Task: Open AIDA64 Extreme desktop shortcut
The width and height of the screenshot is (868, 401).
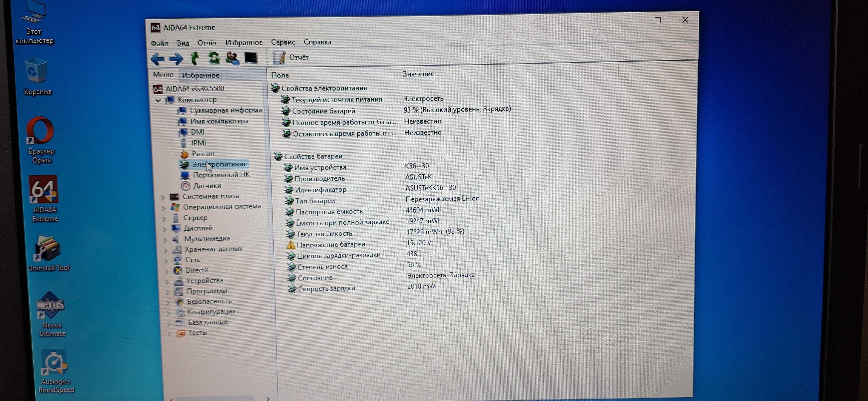Action: pyautogui.click(x=44, y=199)
